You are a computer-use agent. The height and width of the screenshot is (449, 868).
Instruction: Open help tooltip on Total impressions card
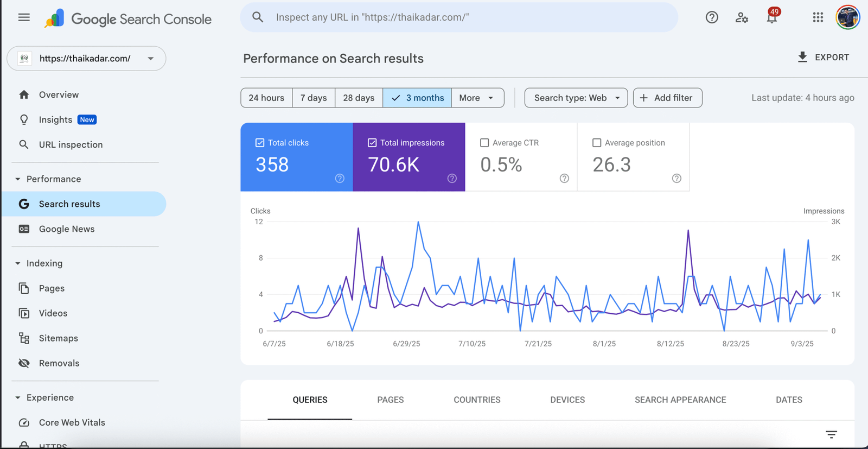click(x=452, y=178)
